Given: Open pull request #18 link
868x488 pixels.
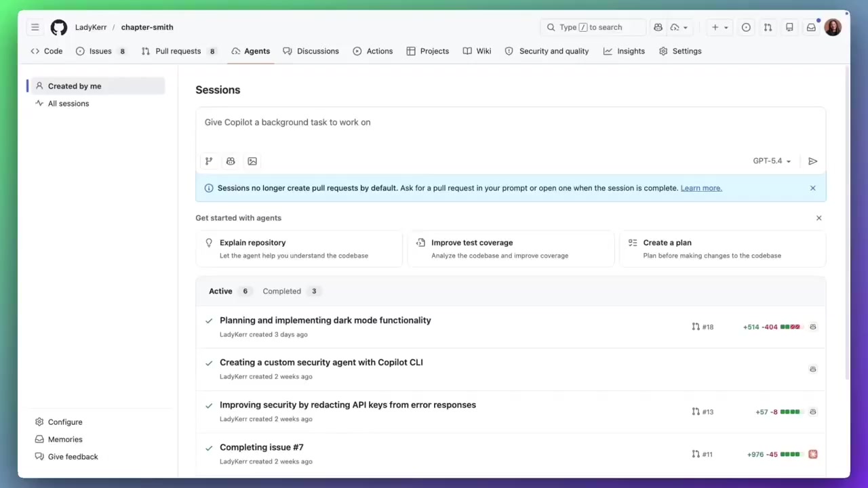Looking at the screenshot, I should pos(703,327).
